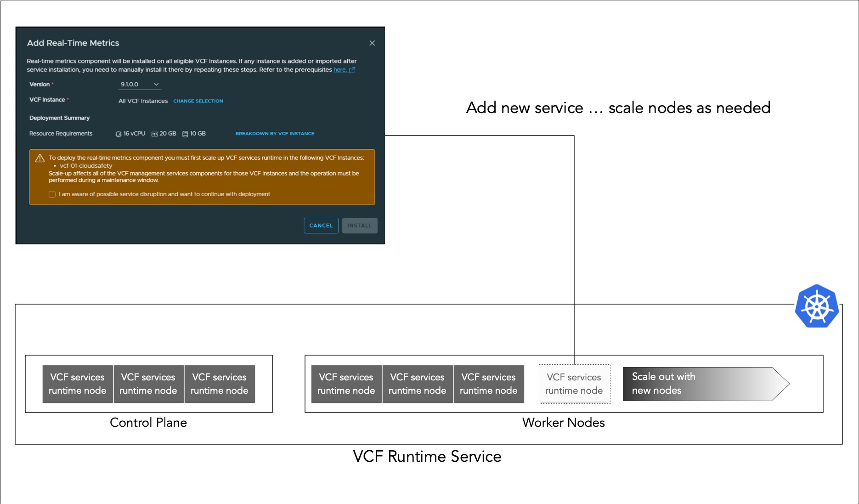859x504 pixels.
Task: Click the 'Deployment Summary' heading
Action: click(x=60, y=118)
